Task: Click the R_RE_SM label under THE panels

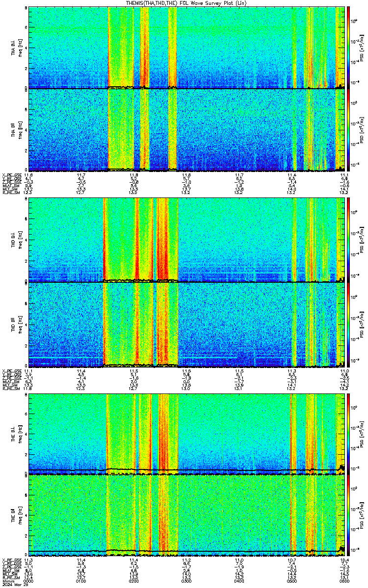Action: click(x=10, y=577)
